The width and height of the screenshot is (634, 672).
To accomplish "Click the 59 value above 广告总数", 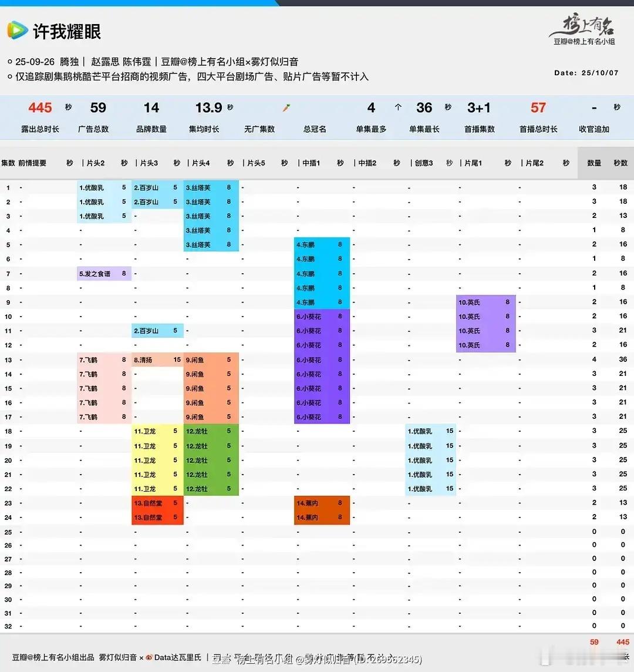I will (98, 107).
